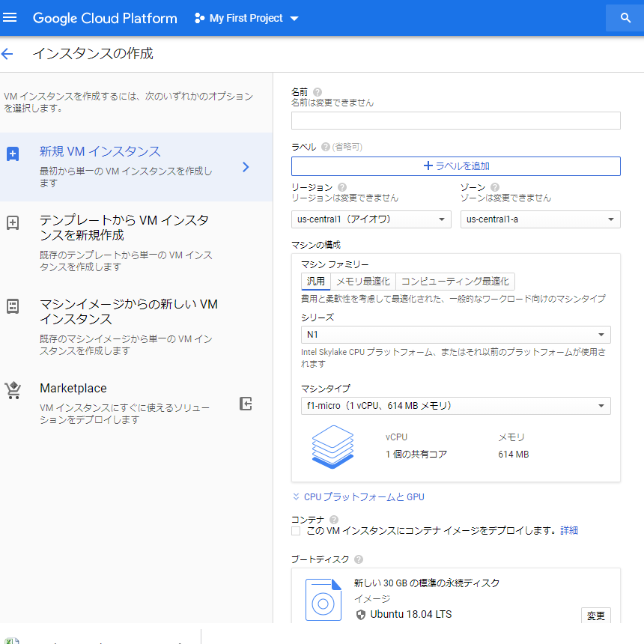Open the リージョン us-central1 dropdown

pos(371,219)
